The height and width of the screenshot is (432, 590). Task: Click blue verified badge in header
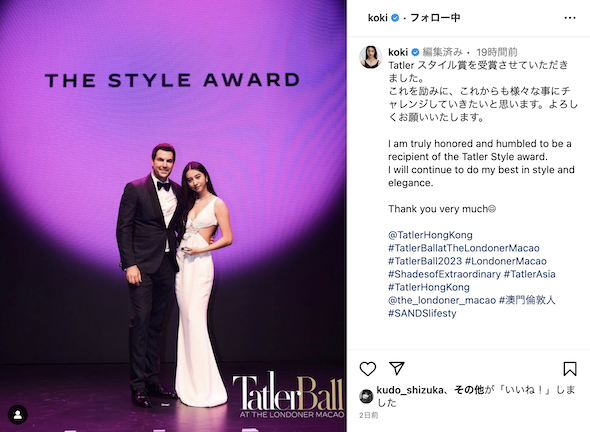(395, 18)
